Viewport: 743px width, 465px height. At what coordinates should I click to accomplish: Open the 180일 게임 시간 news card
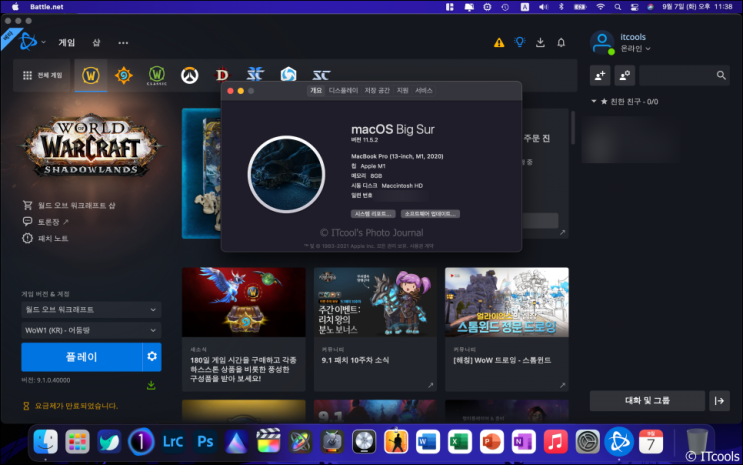pos(244,329)
